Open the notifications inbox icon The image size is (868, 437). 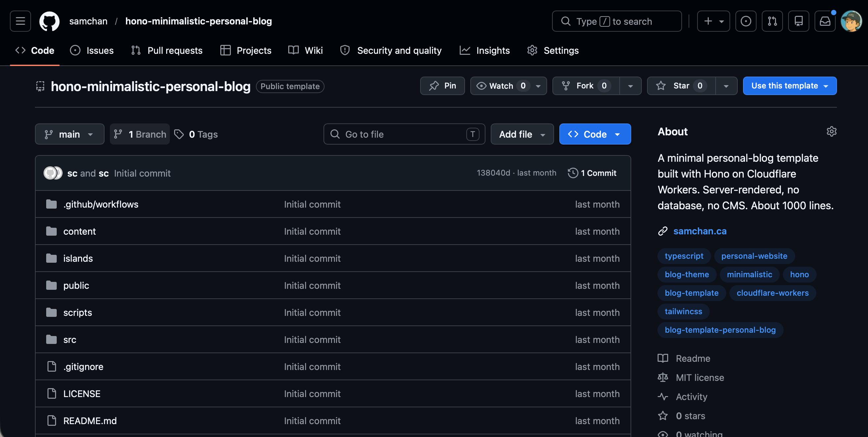(825, 21)
